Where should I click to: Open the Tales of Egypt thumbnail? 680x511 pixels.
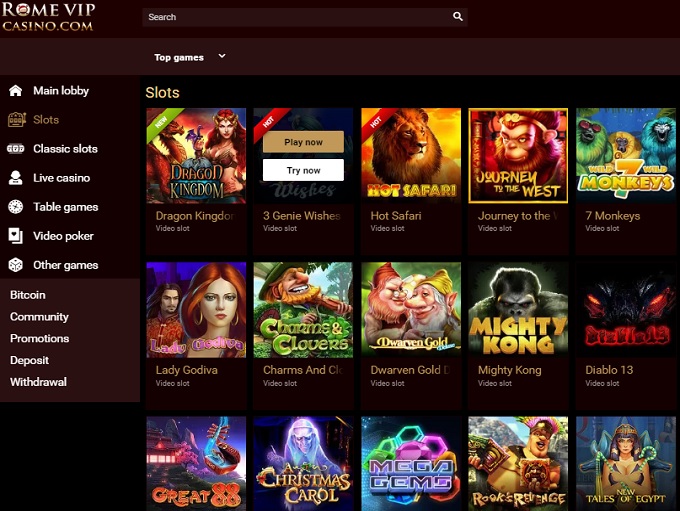(626, 464)
